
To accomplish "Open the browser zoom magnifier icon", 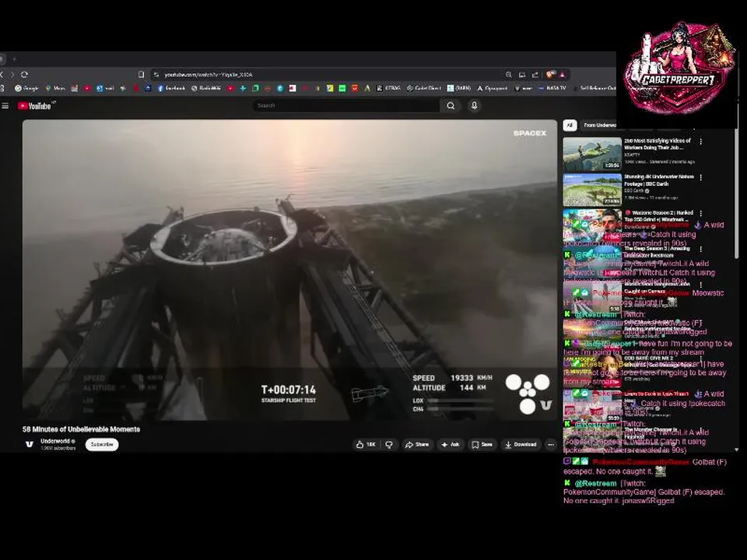I will pos(509,75).
